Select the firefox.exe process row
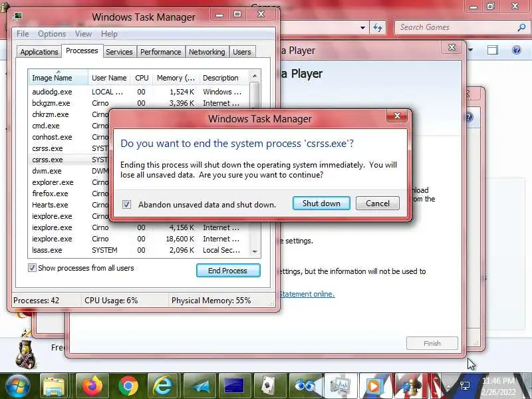Viewport: 532px width, 399px height. pos(69,194)
